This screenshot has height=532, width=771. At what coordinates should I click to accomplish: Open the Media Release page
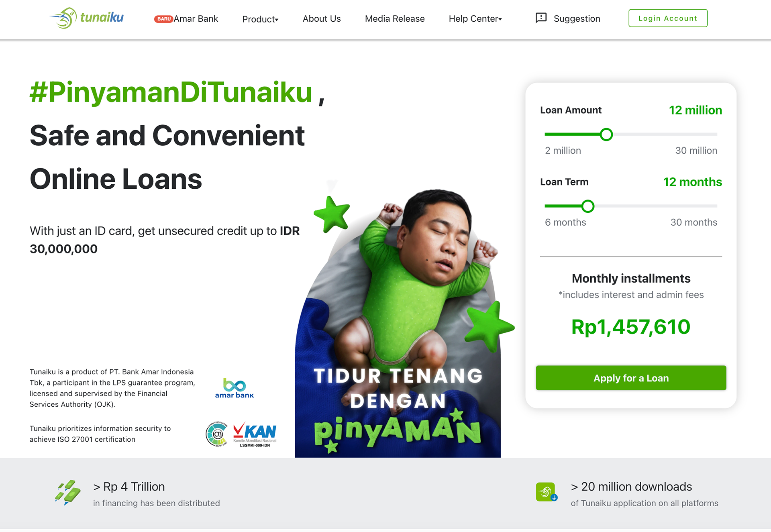[395, 18]
